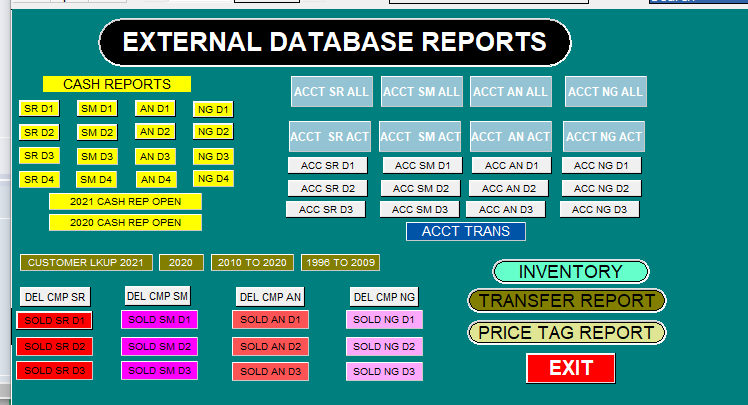
Task: Open ACCT NG ACT report
Action: pos(604,136)
